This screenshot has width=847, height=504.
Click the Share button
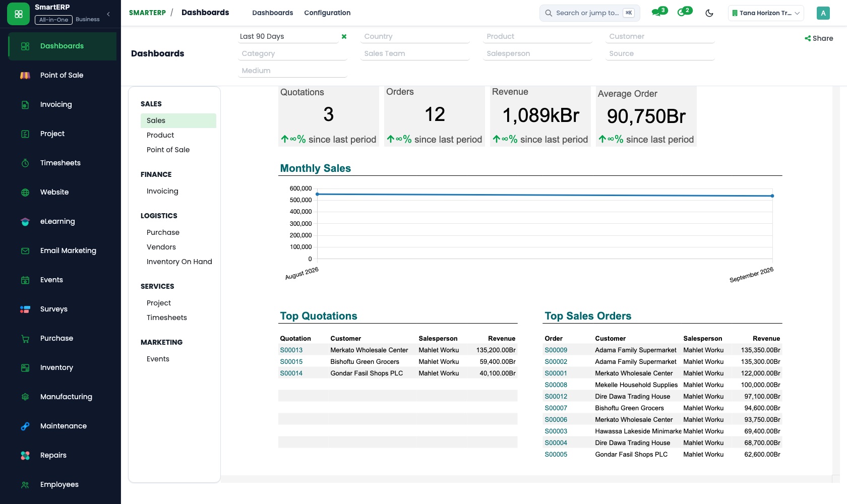(819, 38)
